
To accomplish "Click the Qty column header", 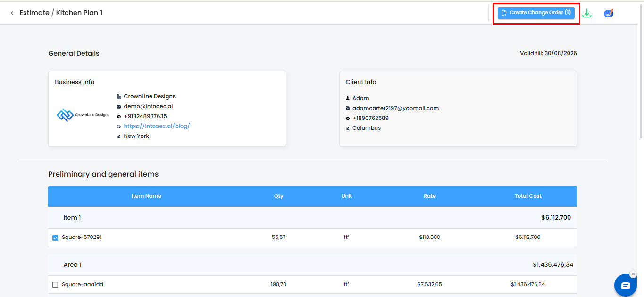I will pos(279,196).
